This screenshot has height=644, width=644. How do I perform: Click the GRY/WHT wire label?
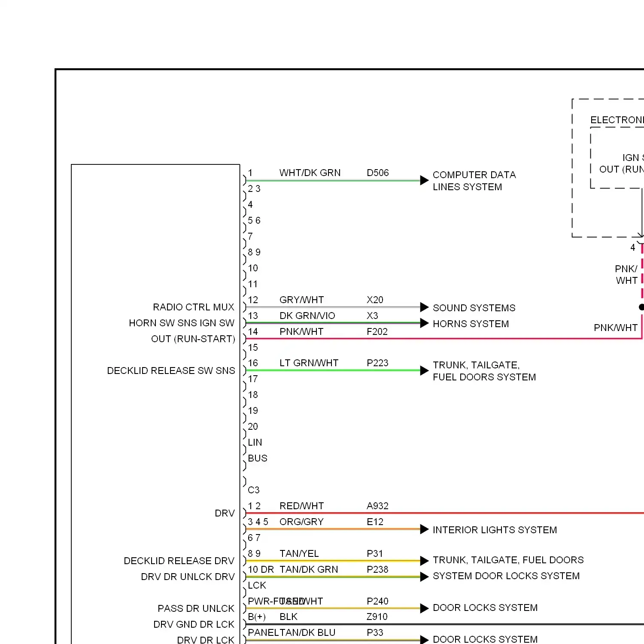302,300
